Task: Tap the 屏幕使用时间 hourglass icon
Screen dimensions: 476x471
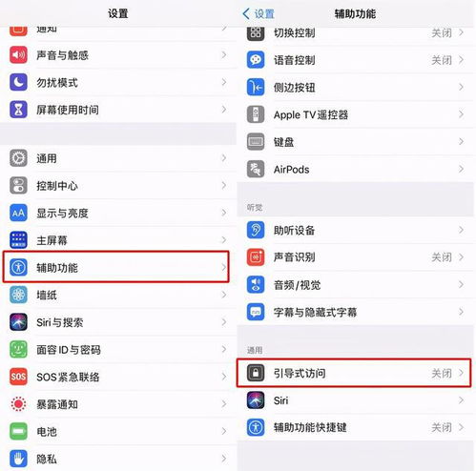Action: pos(18,110)
